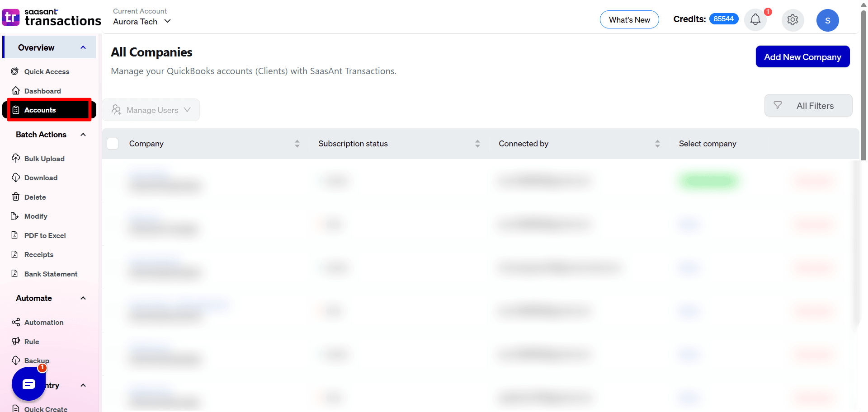Open the All Filters button
Image resolution: width=868 pixels, height=412 pixels.
pos(808,105)
